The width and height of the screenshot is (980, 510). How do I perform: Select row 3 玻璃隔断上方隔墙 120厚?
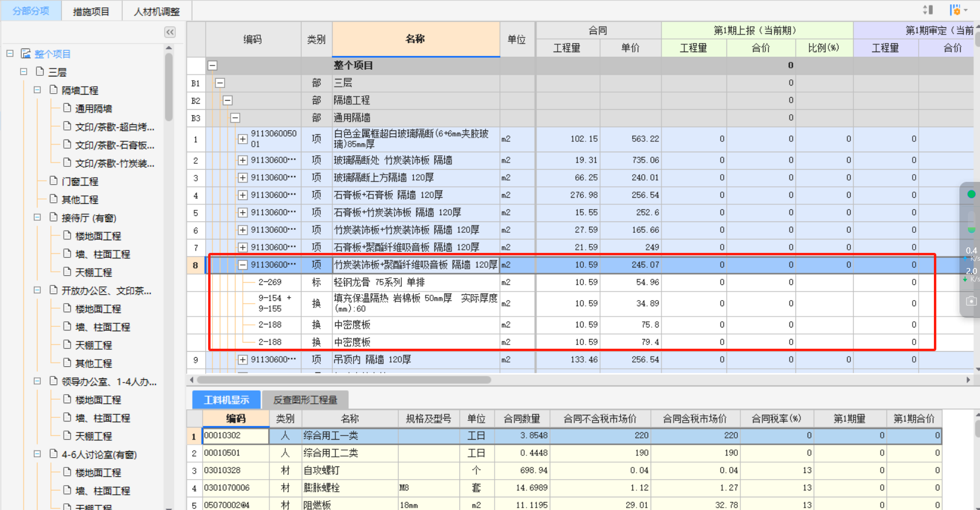click(580, 178)
